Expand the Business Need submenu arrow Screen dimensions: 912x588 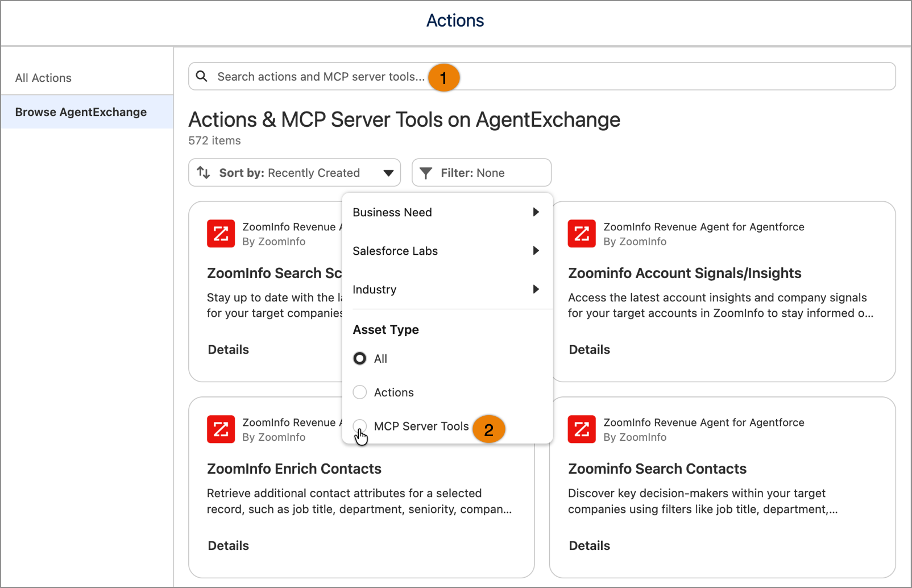(536, 212)
